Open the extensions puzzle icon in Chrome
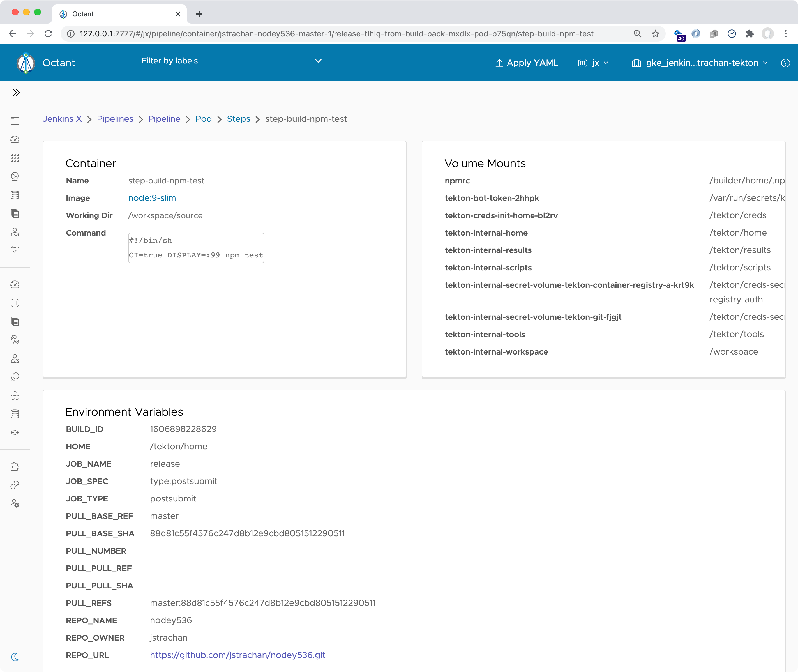The image size is (798, 672). coord(749,34)
